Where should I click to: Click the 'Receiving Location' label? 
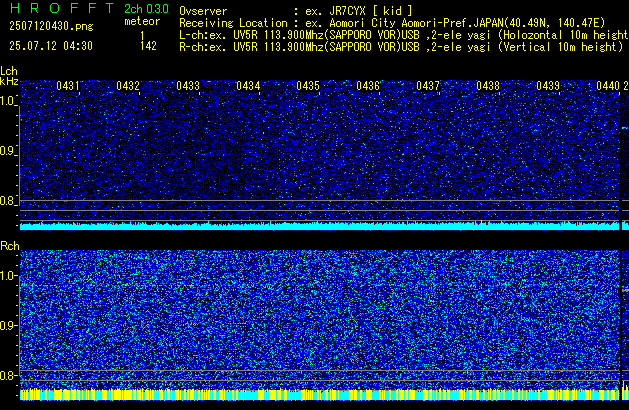click(x=233, y=23)
